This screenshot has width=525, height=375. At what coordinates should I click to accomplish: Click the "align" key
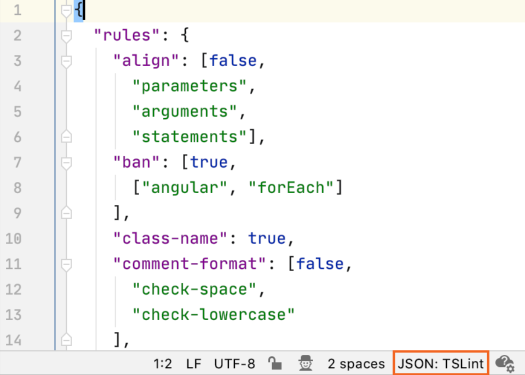(x=146, y=61)
